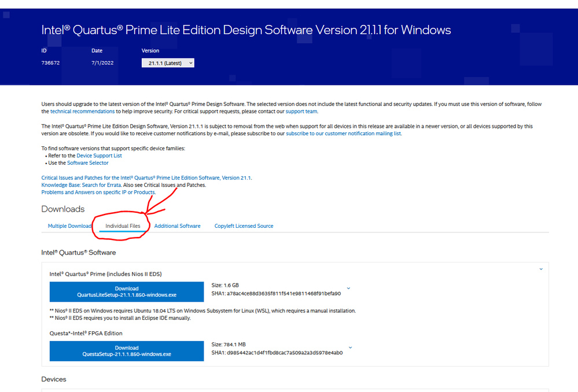Click the SHA1 hash starting with d985442a
The image size is (578, 392).
tap(285, 353)
